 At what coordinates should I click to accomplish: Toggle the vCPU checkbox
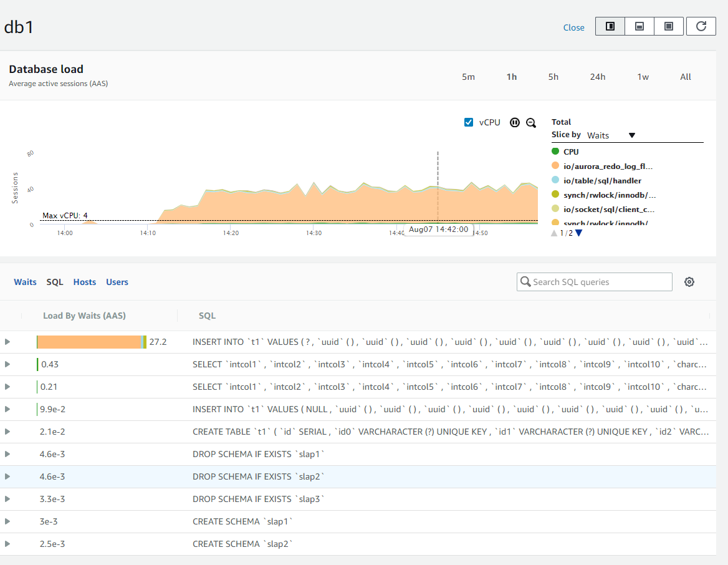click(469, 122)
